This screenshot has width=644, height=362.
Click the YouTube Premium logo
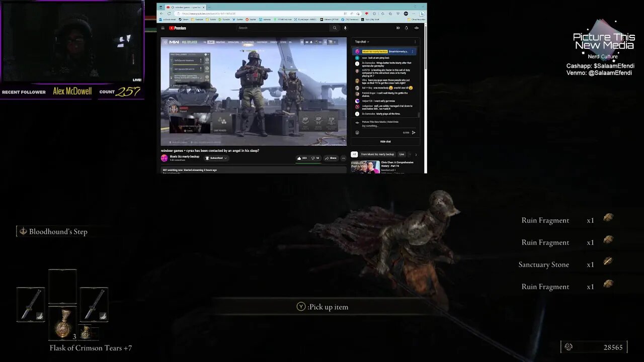pyautogui.click(x=178, y=28)
